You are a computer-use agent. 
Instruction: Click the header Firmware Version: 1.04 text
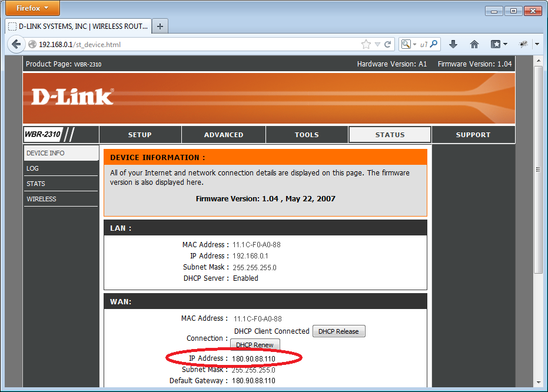point(474,64)
